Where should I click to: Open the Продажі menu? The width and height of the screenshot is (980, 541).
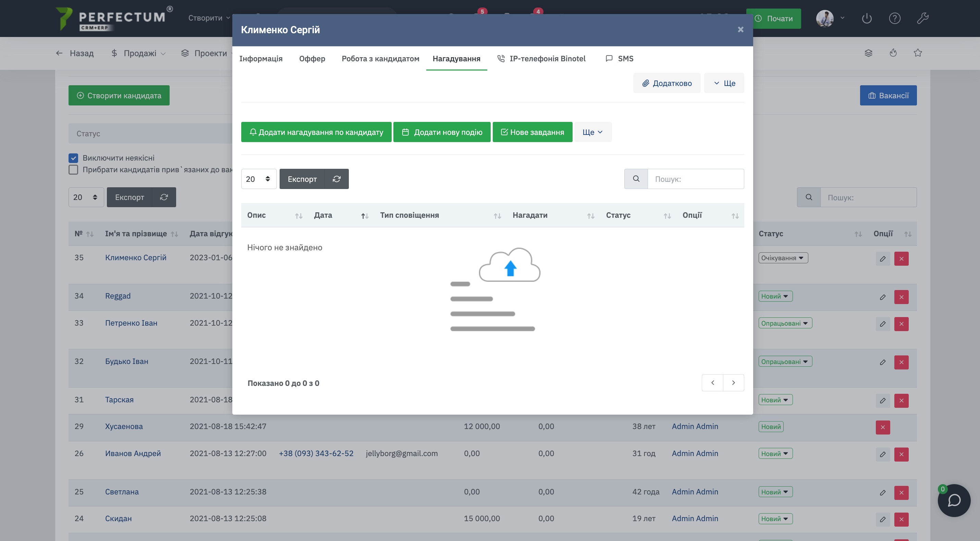[138, 53]
